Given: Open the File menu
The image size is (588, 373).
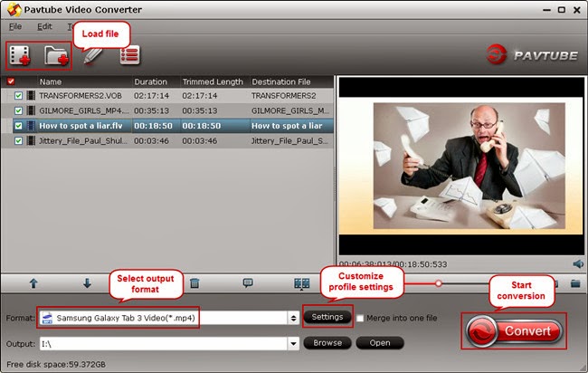Looking at the screenshot, I should click(x=15, y=26).
